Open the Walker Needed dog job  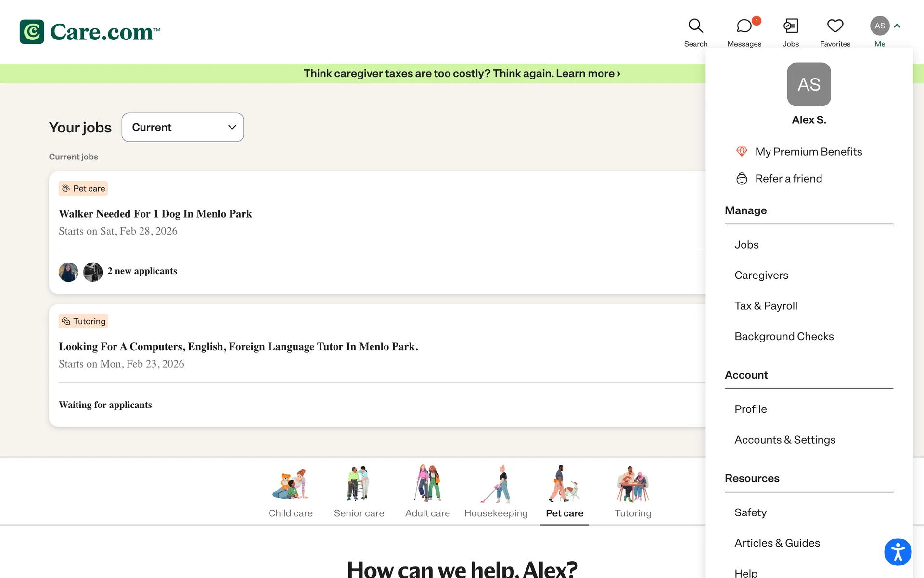(x=155, y=214)
